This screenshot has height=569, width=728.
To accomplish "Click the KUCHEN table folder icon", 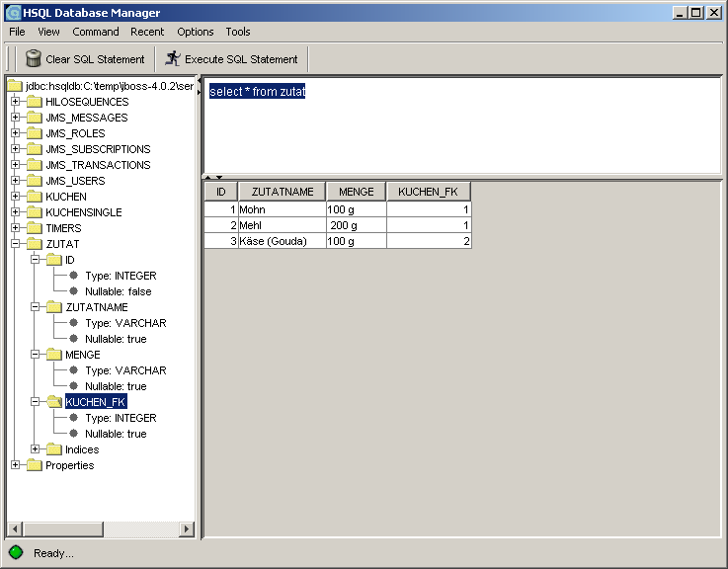I will point(35,197).
